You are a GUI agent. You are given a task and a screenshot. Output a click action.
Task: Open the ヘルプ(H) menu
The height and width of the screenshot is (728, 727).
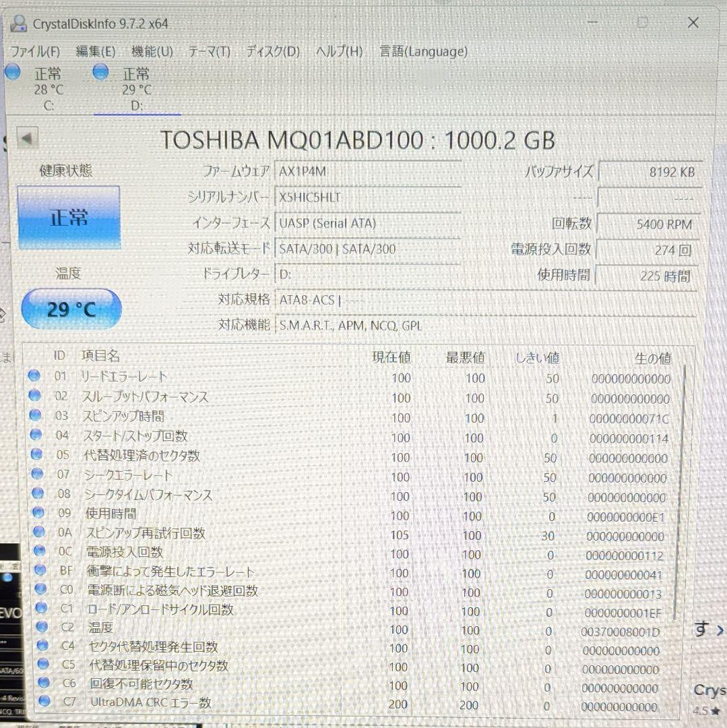click(x=339, y=51)
